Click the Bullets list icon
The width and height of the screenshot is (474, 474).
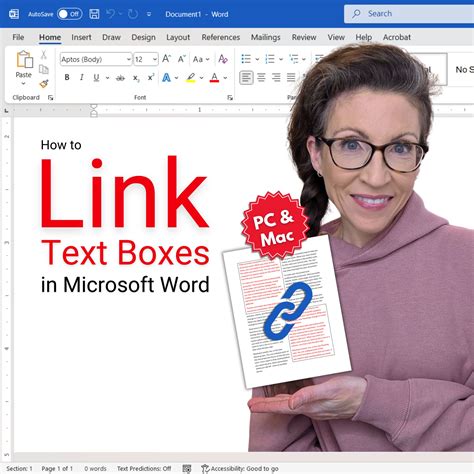(x=246, y=59)
